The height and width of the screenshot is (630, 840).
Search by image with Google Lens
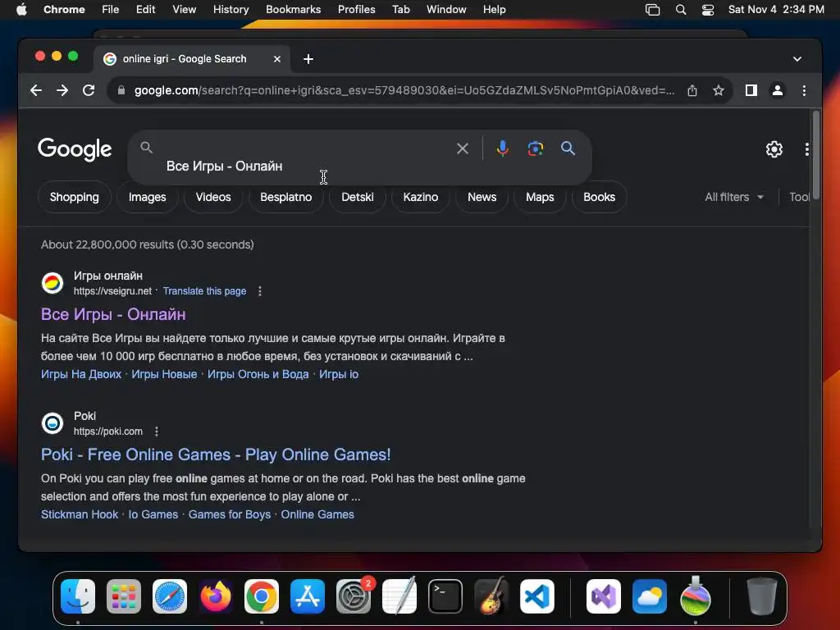[535, 148]
